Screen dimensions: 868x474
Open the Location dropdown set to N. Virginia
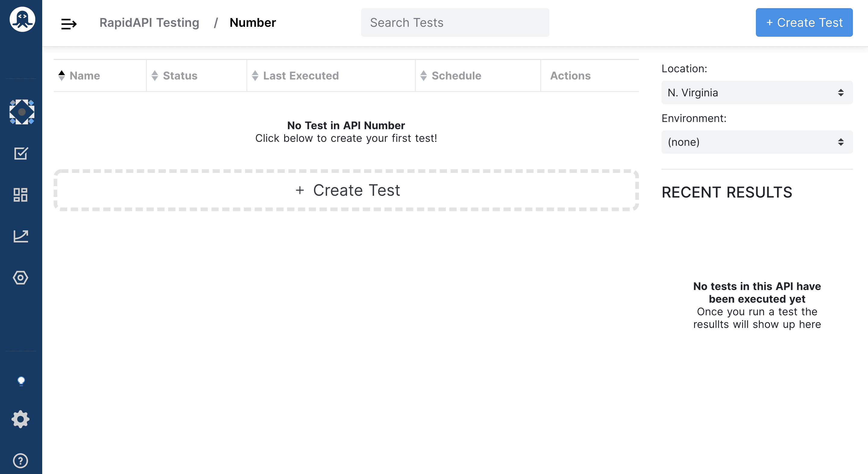(757, 92)
